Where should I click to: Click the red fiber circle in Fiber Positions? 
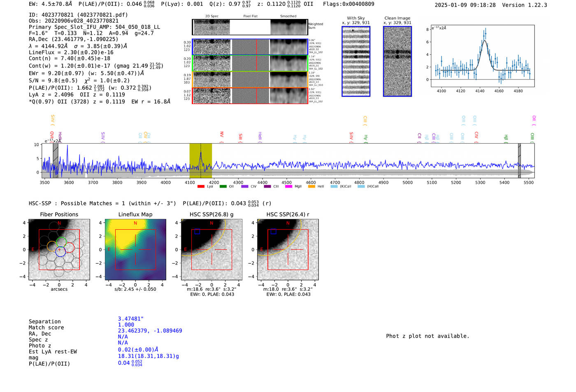click(69, 247)
